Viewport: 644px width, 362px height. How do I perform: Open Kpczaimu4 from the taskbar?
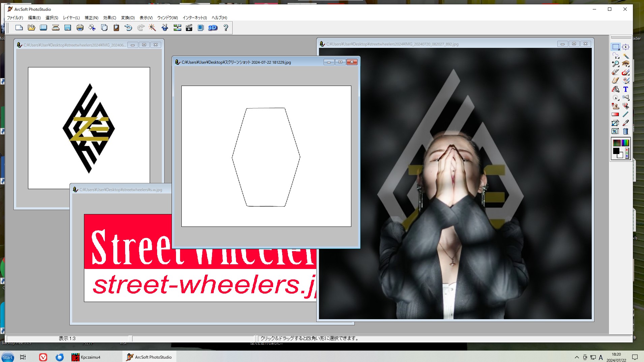pos(86,357)
